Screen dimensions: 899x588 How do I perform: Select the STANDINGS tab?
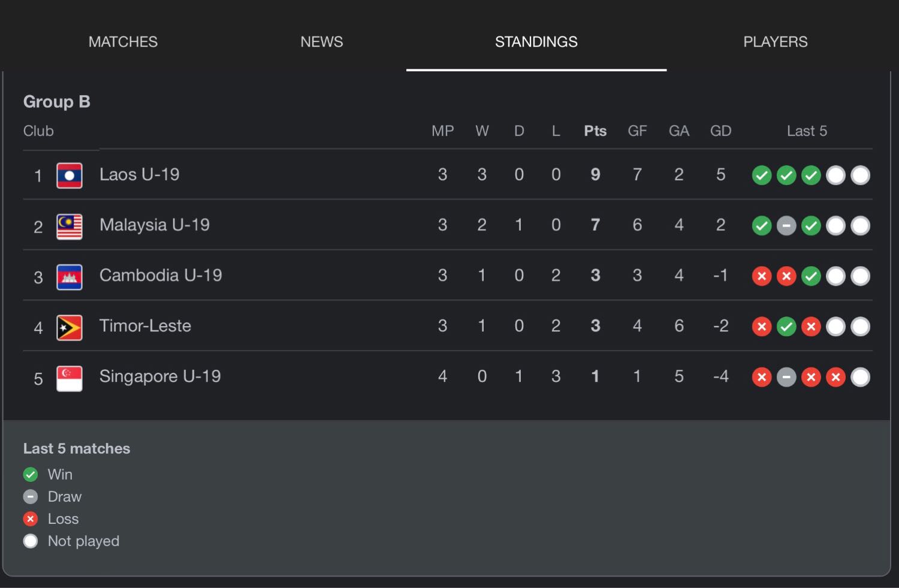(536, 42)
